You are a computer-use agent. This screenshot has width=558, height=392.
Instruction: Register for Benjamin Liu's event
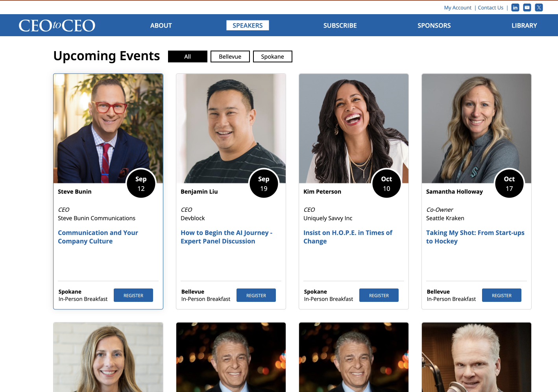pyautogui.click(x=256, y=295)
